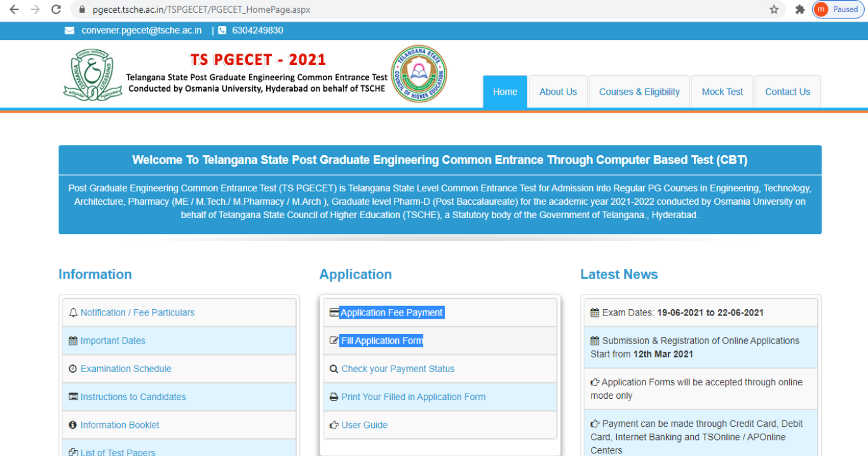
Task: Click the List of Test Papers link
Action: click(x=118, y=452)
